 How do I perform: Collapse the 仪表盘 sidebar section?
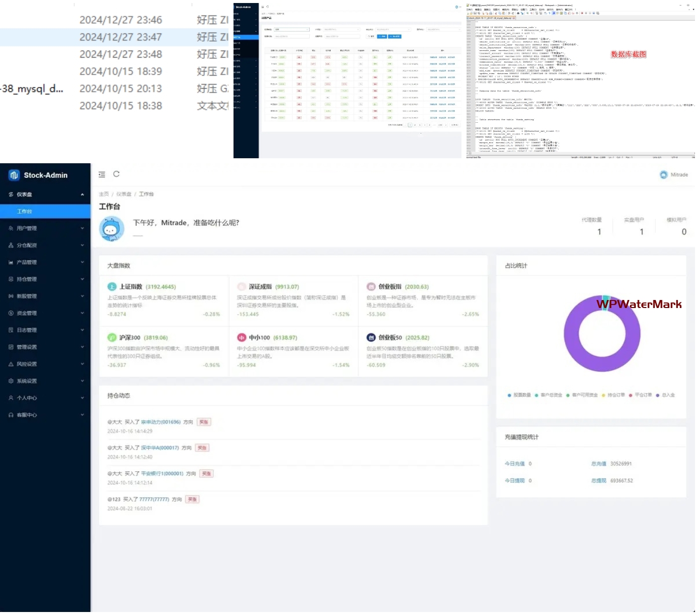[45, 194]
